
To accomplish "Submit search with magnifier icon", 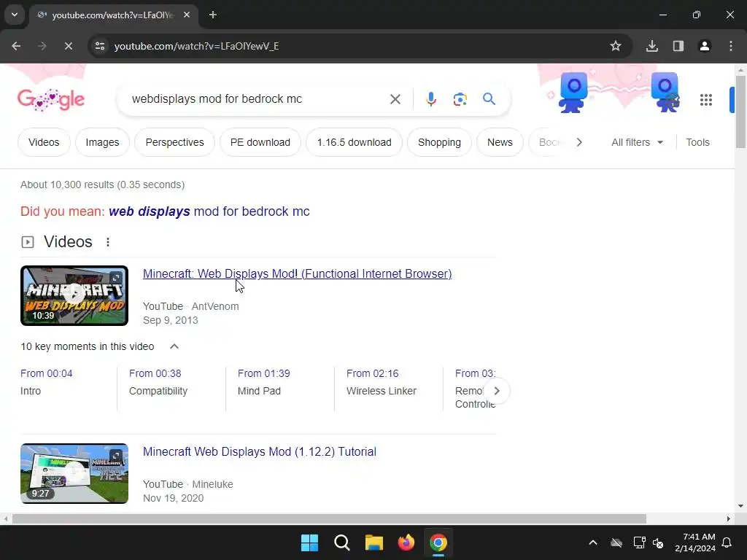I will pyautogui.click(x=489, y=99).
